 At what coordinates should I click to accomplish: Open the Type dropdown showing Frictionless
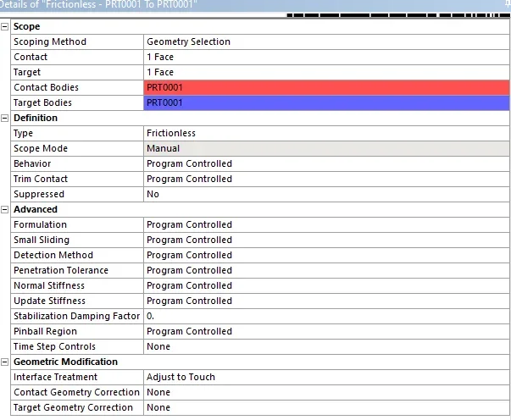[x=326, y=134]
